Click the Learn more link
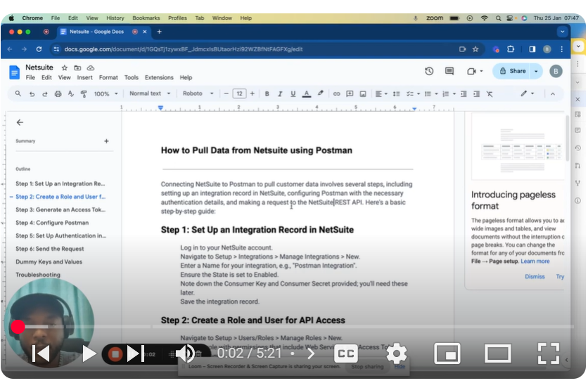588x383 pixels. [x=535, y=261]
